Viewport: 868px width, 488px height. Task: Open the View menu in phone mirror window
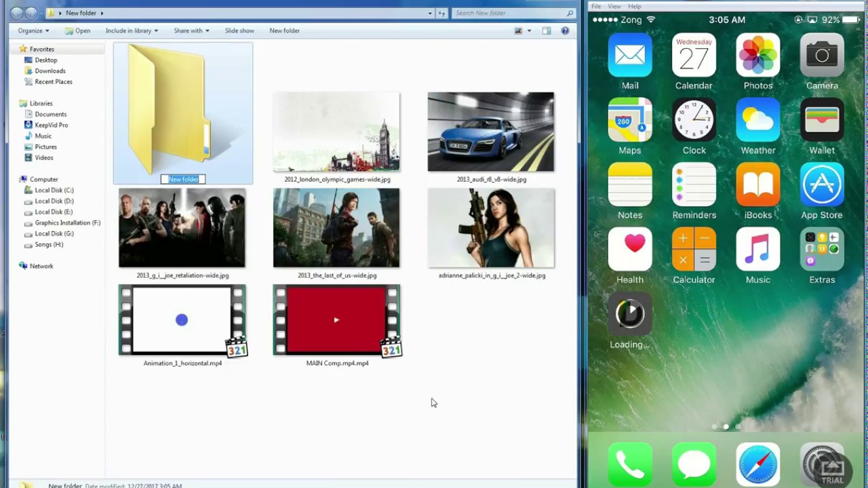614,6
